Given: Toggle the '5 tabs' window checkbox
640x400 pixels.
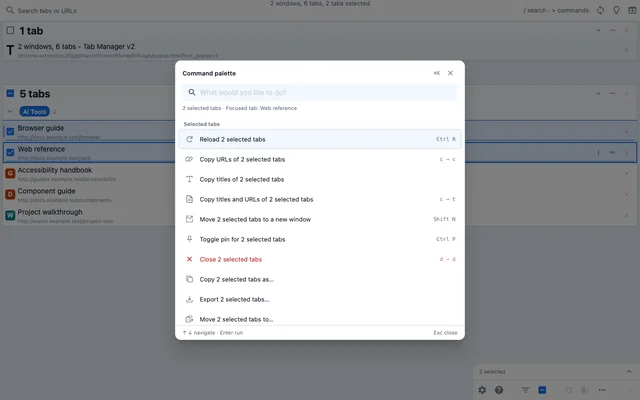Looking at the screenshot, I should click(x=10, y=93).
